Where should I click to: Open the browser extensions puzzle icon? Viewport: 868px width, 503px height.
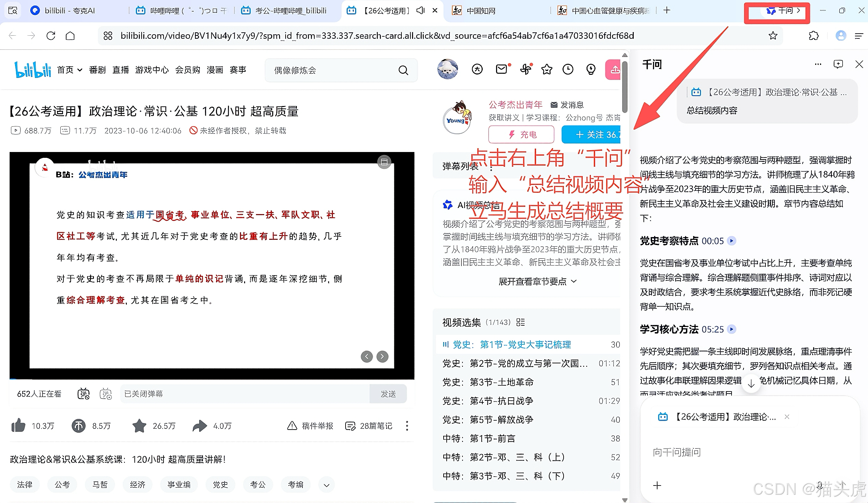click(x=813, y=35)
